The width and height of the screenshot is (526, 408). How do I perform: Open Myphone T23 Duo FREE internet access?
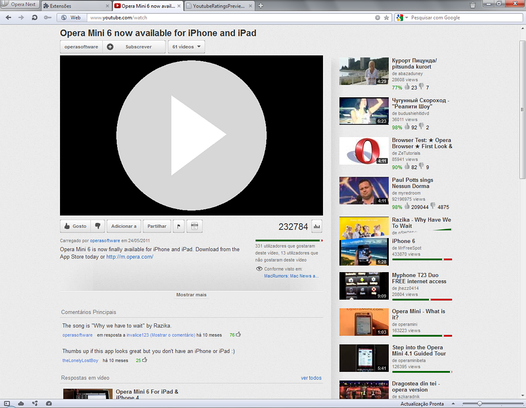(x=419, y=278)
